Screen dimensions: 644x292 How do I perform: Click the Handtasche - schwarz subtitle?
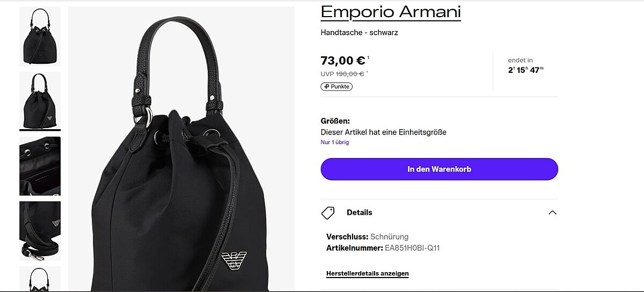pos(359,33)
